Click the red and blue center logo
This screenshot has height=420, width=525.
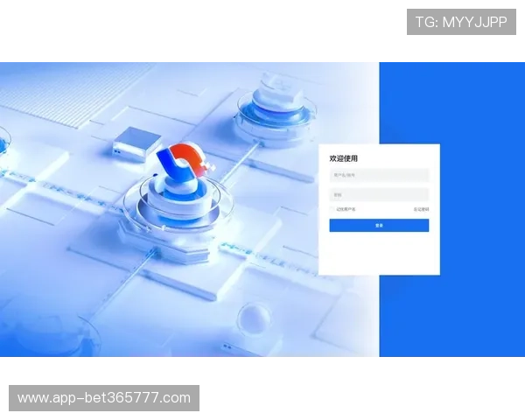coord(179,164)
